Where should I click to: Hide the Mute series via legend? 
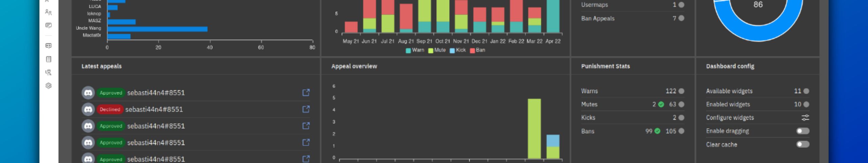pyautogui.click(x=437, y=50)
